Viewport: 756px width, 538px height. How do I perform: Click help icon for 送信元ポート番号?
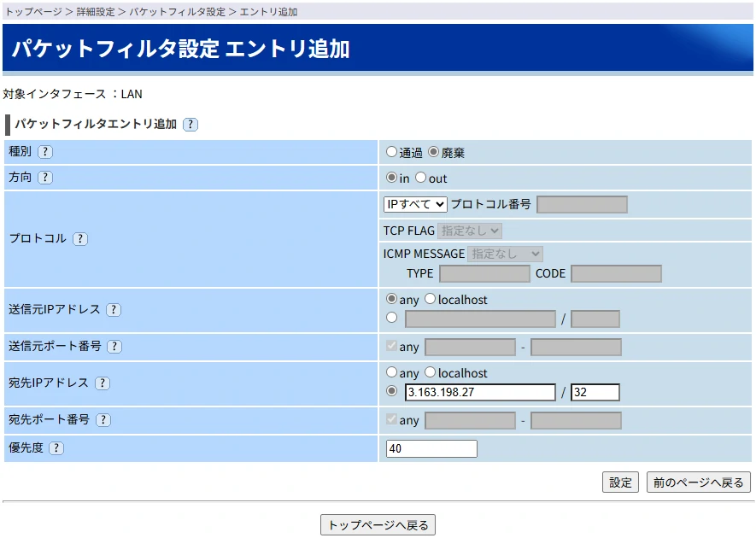[114, 347]
